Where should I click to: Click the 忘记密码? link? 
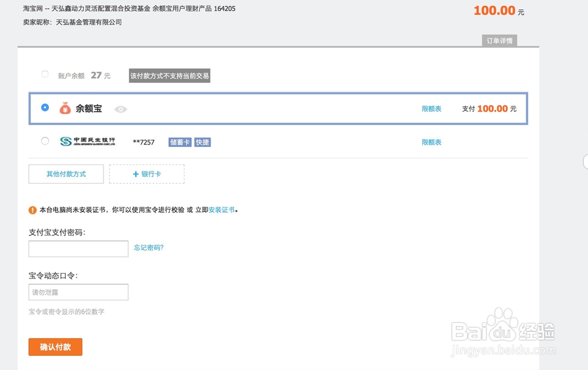149,247
